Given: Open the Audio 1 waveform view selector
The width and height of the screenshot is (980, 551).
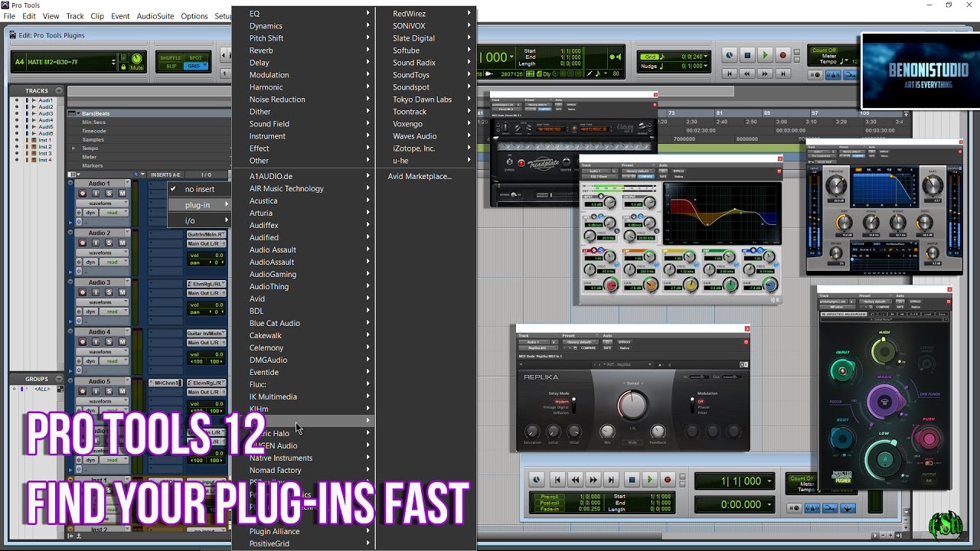Looking at the screenshot, I should click(102, 203).
